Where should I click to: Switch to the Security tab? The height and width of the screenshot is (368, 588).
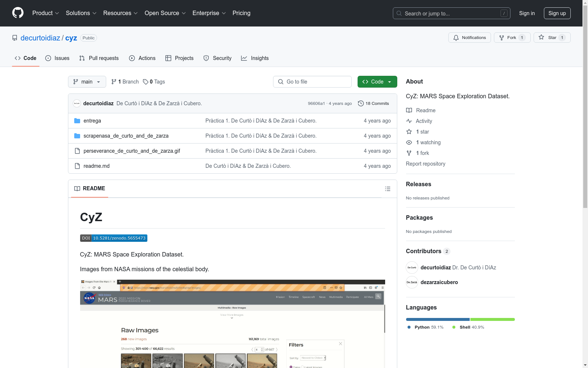click(218, 58)
